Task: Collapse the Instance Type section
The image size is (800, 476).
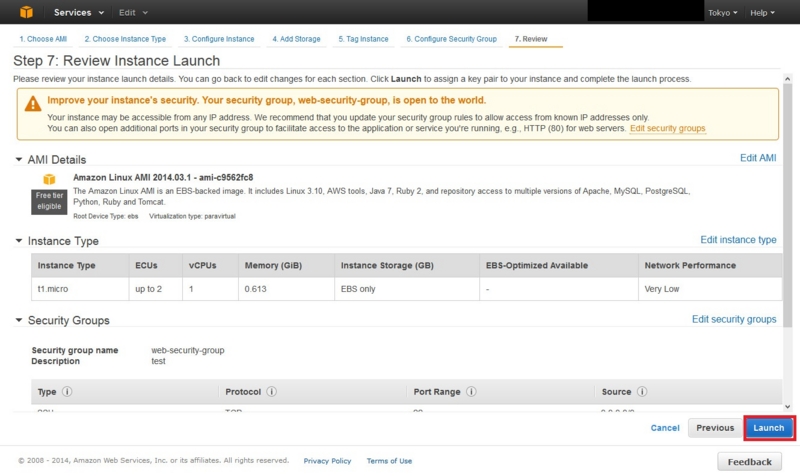Action: (19, 241)
